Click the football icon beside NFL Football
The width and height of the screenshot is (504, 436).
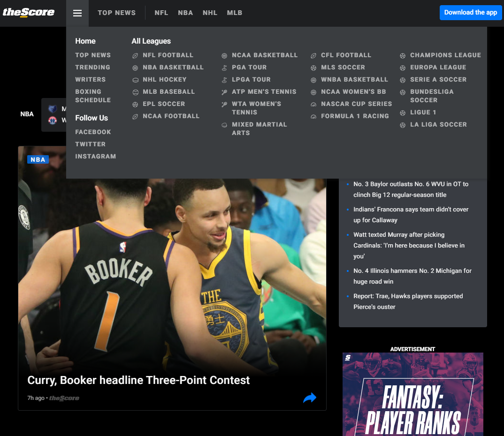[x=135, y=56]
